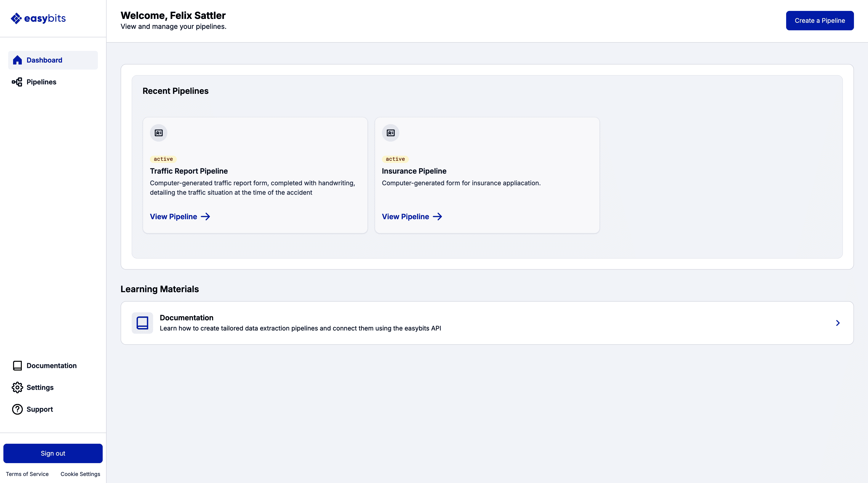868x483 pixels.
Task: Click the Pipelines node icon in sidebar
Action: (17, 82)
